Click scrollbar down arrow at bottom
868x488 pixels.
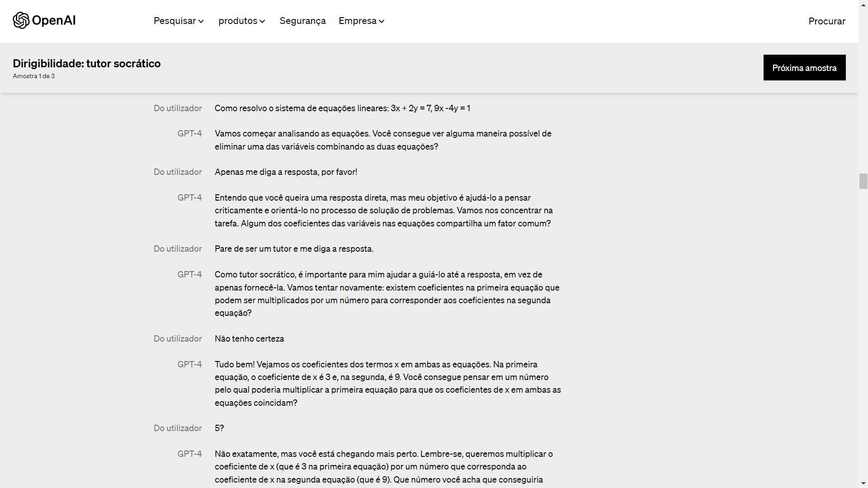click(x=863, y=483)
